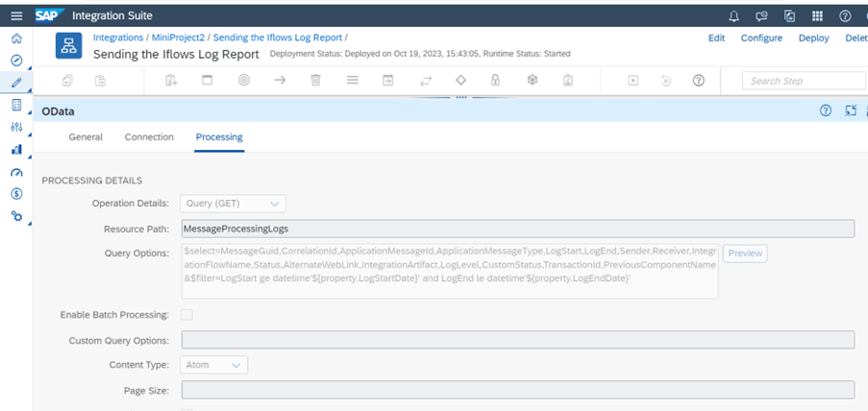Click the Preview button

745,254
